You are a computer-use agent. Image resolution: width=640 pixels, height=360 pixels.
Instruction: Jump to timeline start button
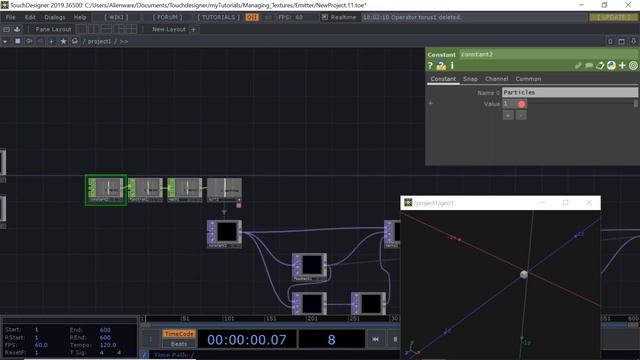coord(376,339)
